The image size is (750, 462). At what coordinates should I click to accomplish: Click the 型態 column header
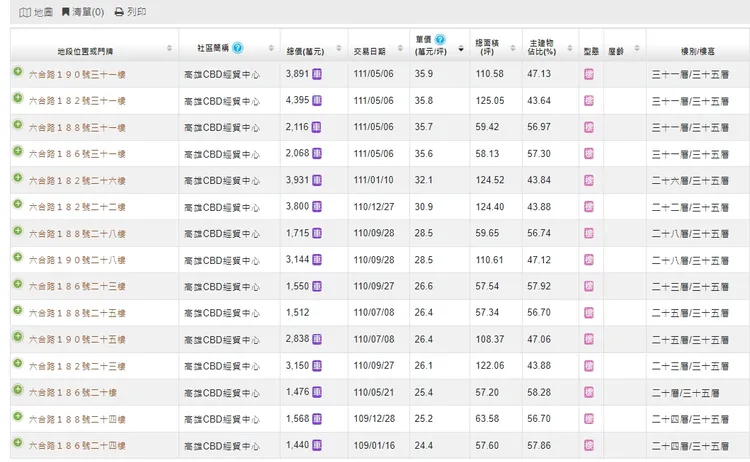click(x=591, y=51)
